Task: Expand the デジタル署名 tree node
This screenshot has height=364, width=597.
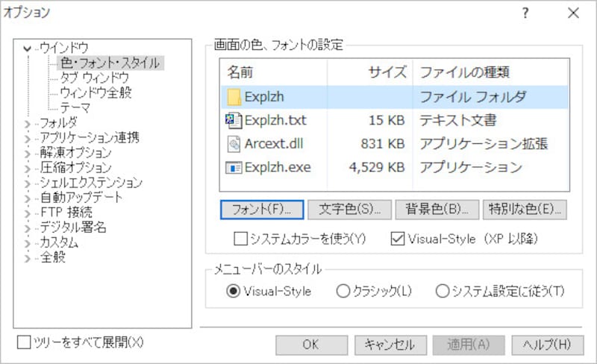Action: pos(27,228)
